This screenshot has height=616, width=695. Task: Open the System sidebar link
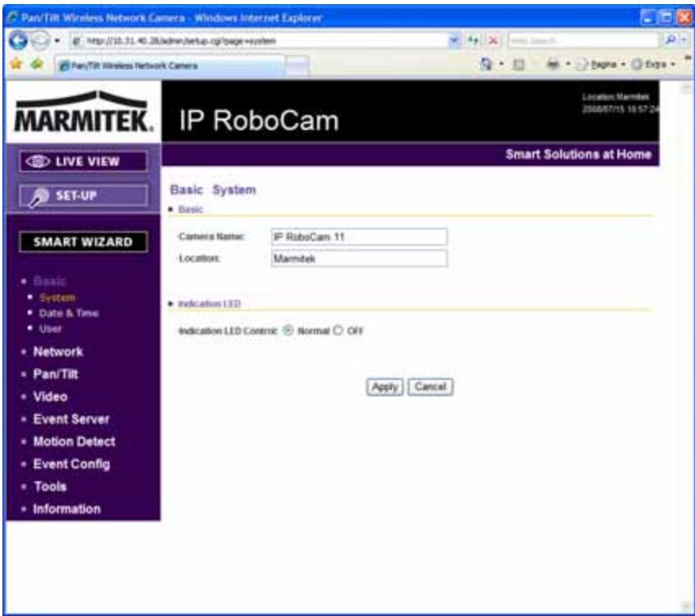click(x=57, y=297)
